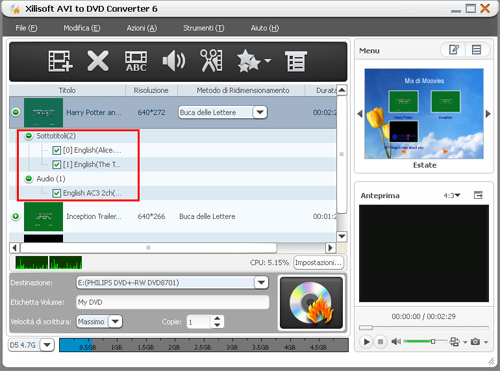Open the Modifica (E) menu
The image size is (500, 371).
(82, 28)
